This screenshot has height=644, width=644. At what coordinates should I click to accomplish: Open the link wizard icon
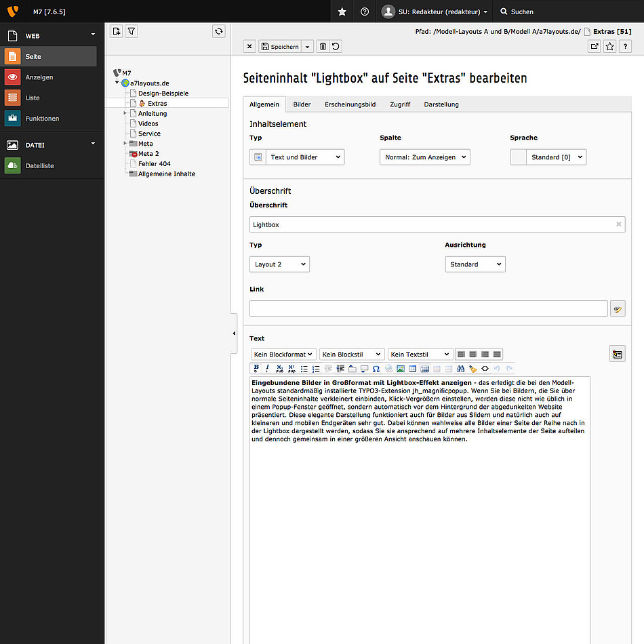618,309
